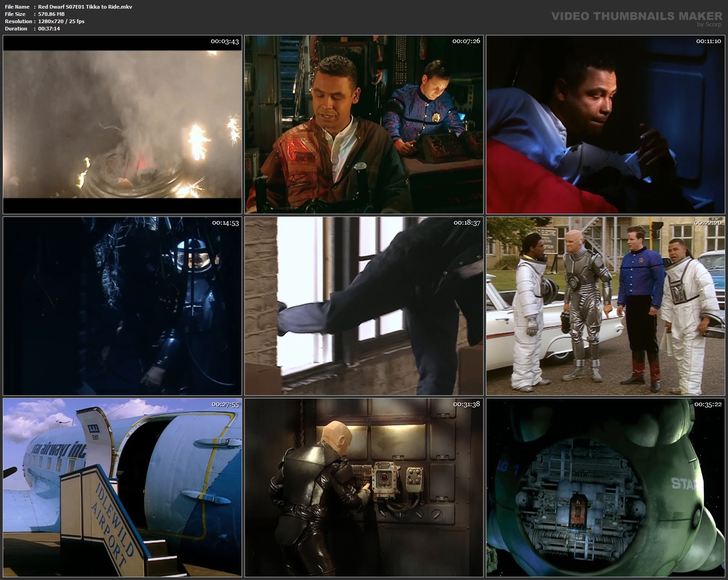Click the timestamp '00:31:38'
The height and width of the screenshot is (580, 728).
coord(466,404)
